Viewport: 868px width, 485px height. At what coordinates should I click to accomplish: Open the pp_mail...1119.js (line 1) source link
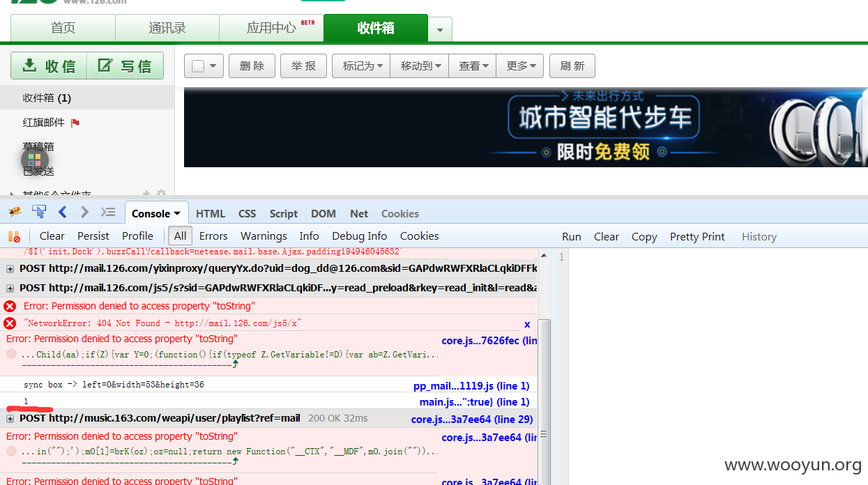tap(471, 386)
